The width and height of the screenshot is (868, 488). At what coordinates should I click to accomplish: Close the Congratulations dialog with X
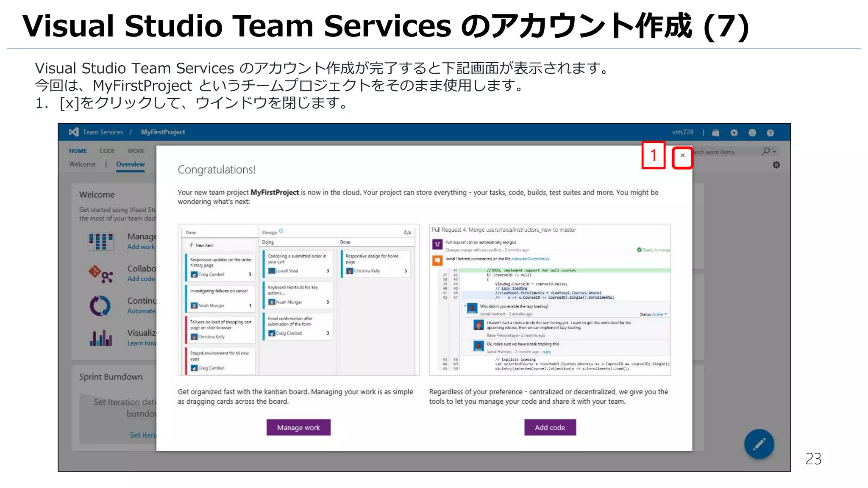(682, 155)
